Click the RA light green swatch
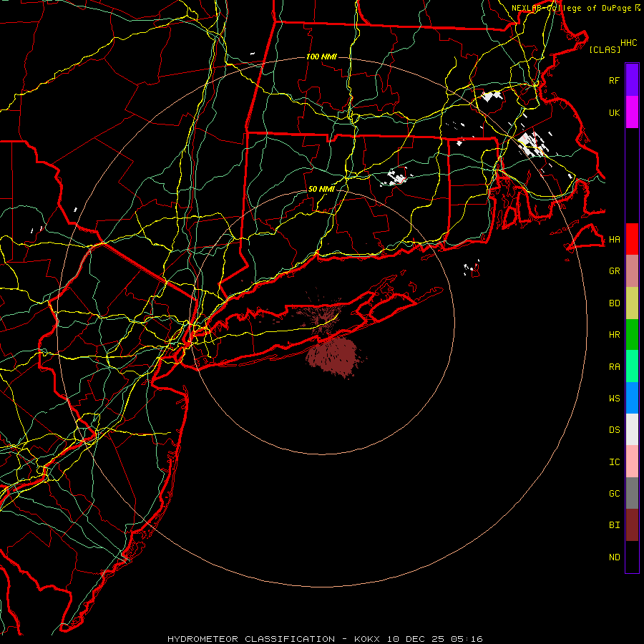The height and width of the screenshot is (644, 644). tap(632, 366)
